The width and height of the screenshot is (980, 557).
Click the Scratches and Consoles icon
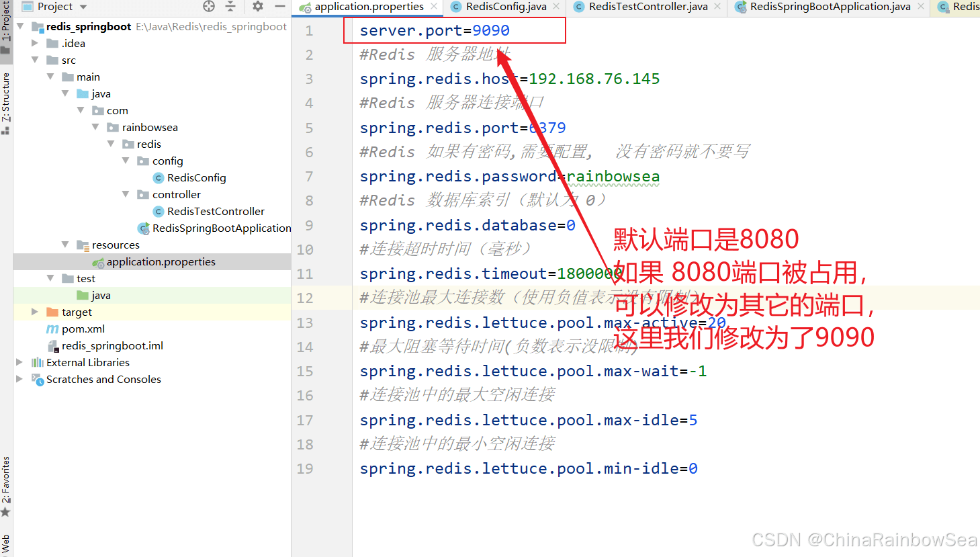(38, 379)
